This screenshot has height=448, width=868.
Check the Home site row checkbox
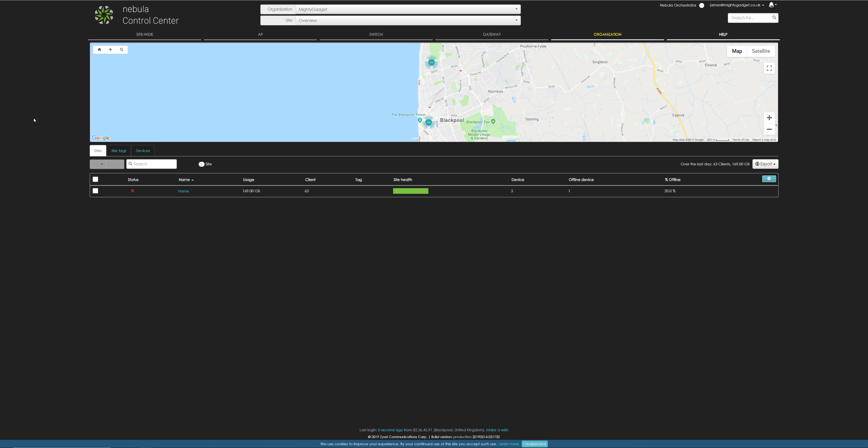click(95, 191)
